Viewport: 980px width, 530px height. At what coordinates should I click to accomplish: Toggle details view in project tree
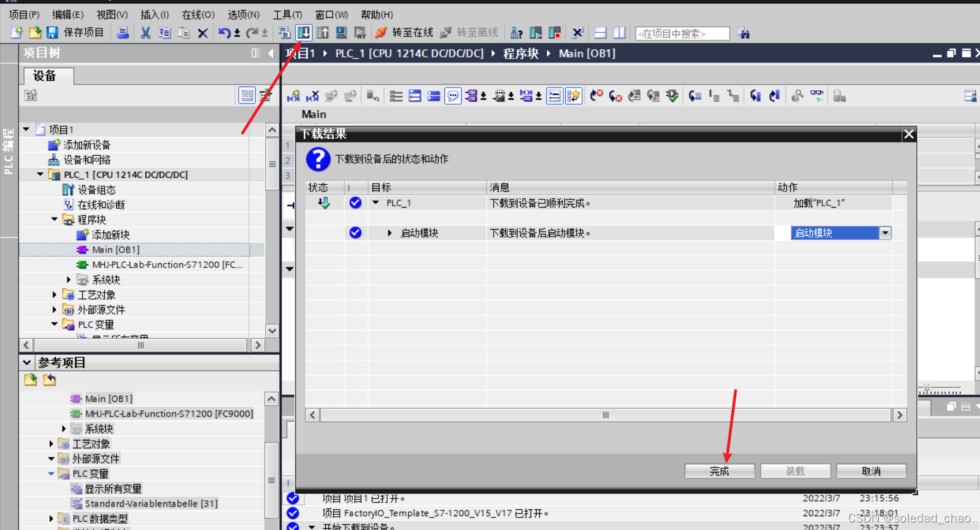pos(247,95)
